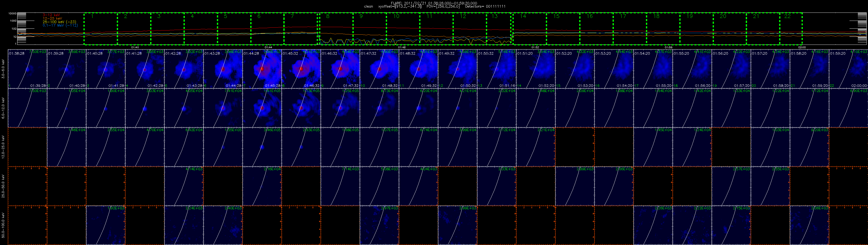Click the red '3-12 keV' legend entry
The image size is (868, 245).
51,15
